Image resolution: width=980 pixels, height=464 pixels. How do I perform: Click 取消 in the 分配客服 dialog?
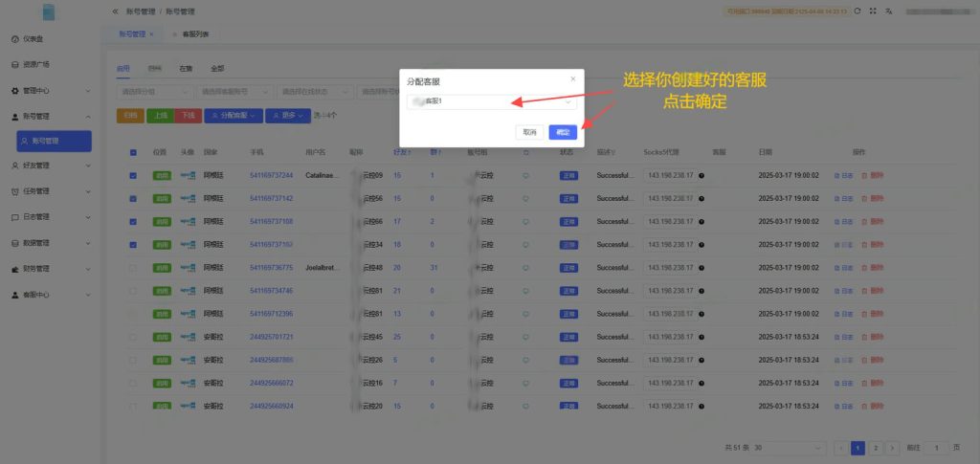pos(529,132)
